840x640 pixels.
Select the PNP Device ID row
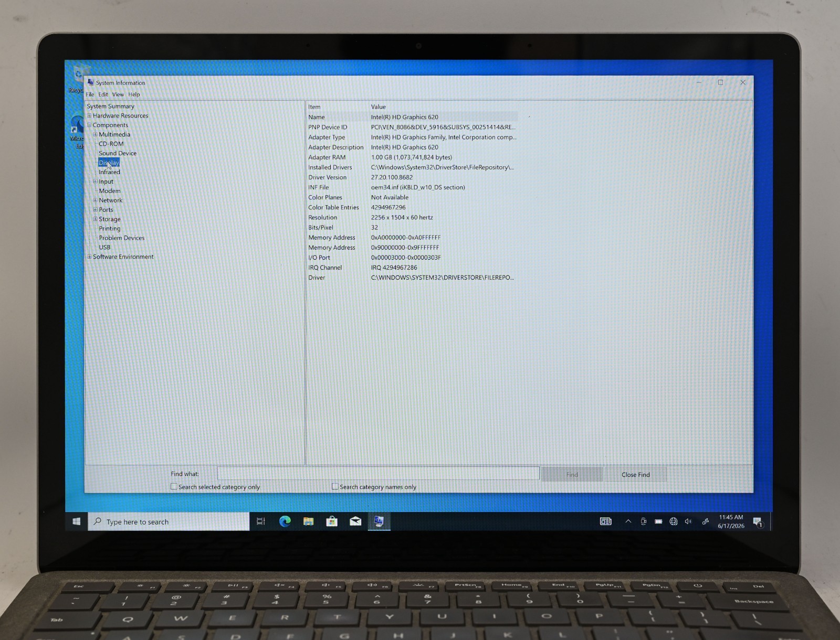pos(413,127)
